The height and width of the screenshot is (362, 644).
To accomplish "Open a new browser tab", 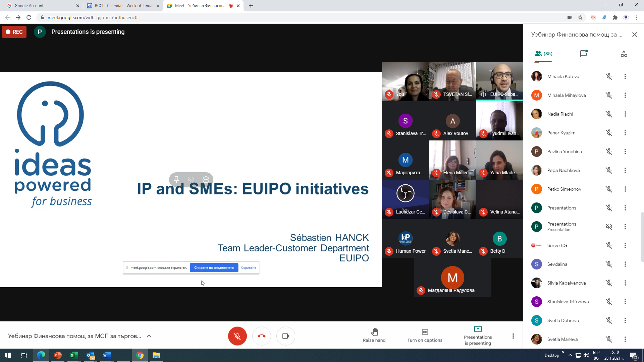I will pyautogui.click(x=251, y=6).
